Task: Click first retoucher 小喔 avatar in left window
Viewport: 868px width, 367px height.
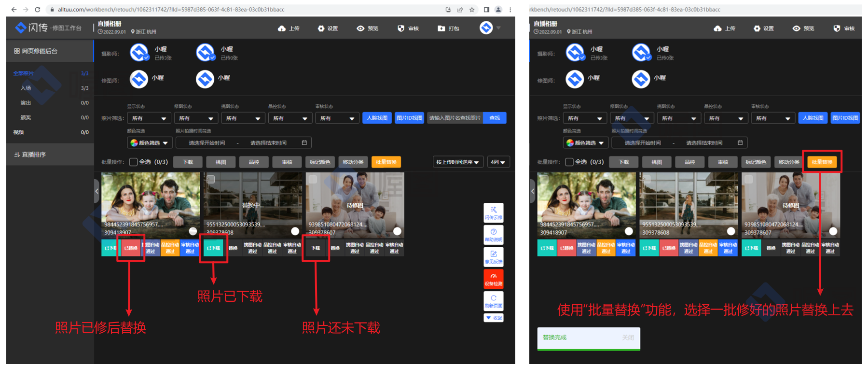Action: [139, 79]
